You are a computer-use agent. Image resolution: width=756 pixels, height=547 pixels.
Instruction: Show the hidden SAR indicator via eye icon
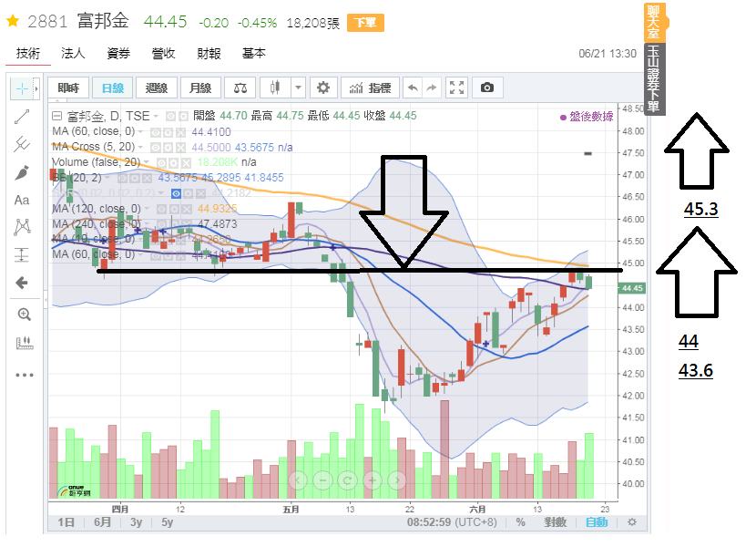[x=177, y=193]
